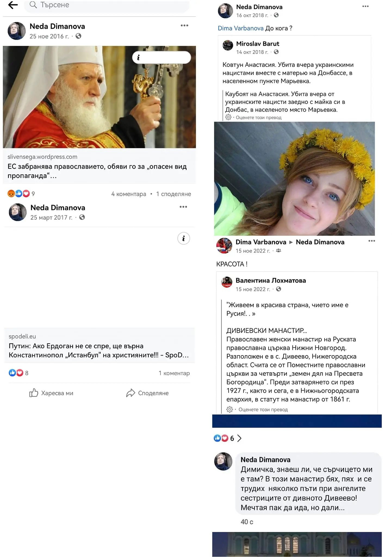Open photo of woman with dandelion wreath
The width and height of the screenshot is (392, 557).
pyautogui.click(x=294, y=178)
